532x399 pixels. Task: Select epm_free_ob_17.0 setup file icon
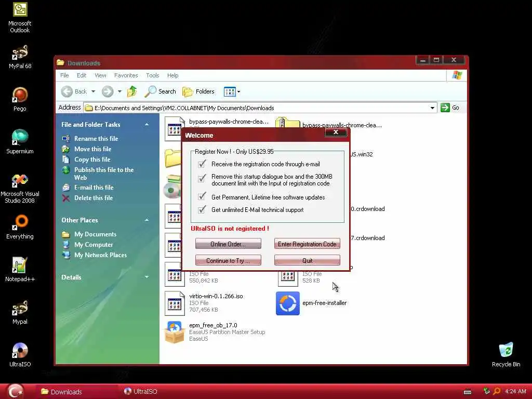click(x=175, y=332)
